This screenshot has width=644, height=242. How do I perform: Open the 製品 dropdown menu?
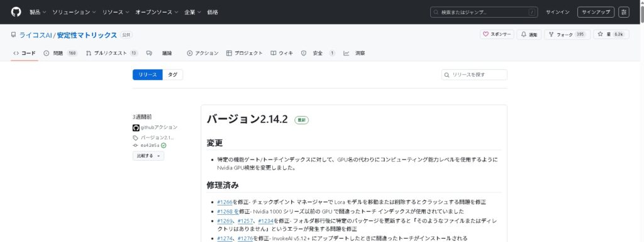[x=37, y=13]
